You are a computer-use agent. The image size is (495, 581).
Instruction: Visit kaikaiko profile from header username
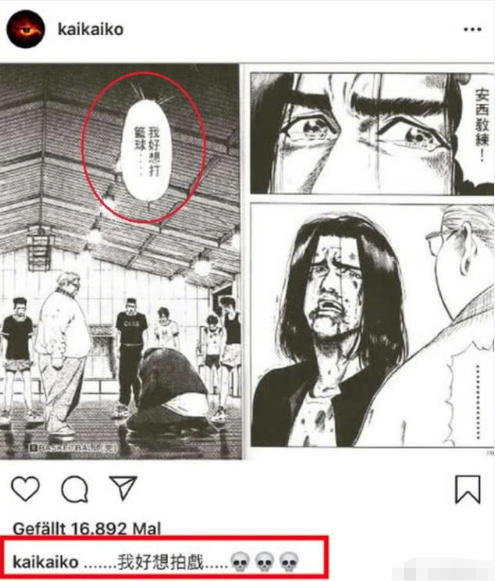[x=90, y=29]
